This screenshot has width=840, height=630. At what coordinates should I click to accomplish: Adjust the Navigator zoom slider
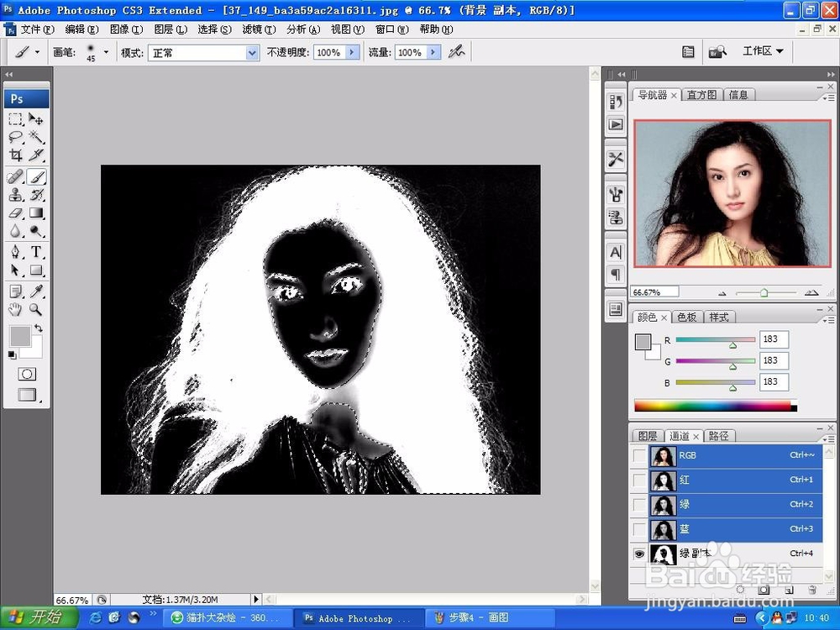[765, 292]
